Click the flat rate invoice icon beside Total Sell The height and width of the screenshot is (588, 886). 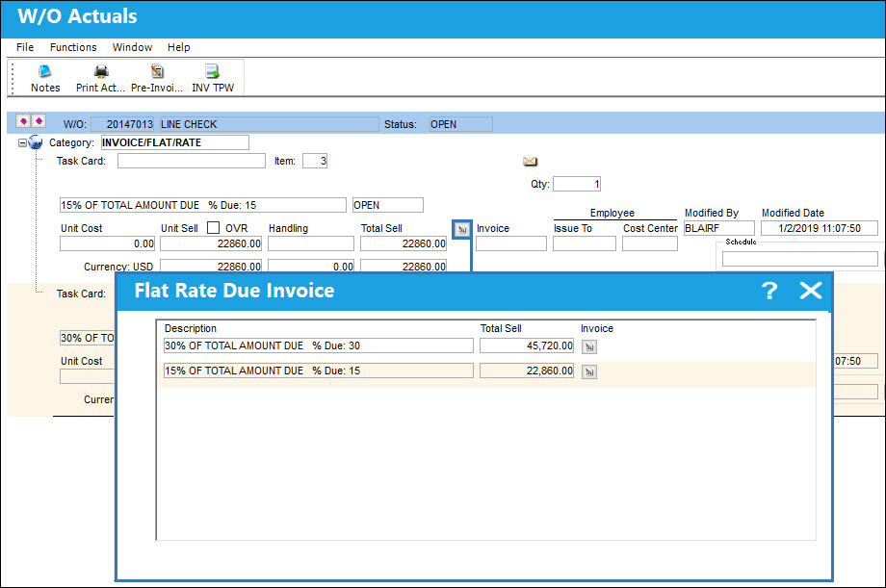click(462, 229)
